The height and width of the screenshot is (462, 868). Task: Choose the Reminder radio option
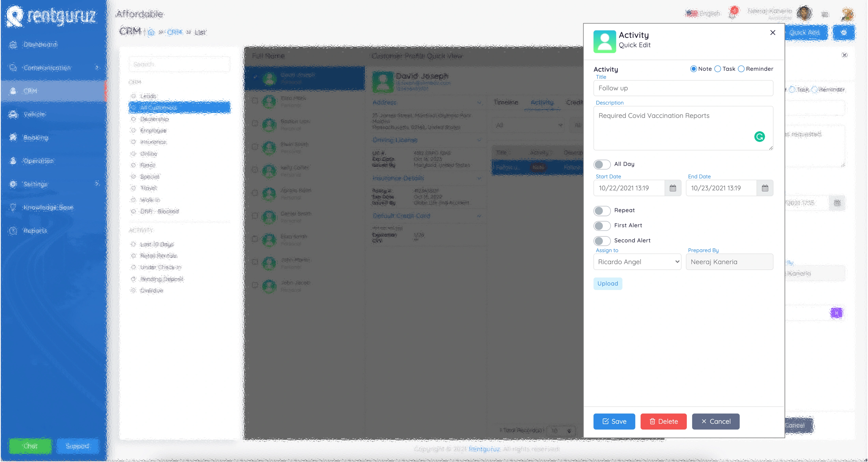coord(741,69)
